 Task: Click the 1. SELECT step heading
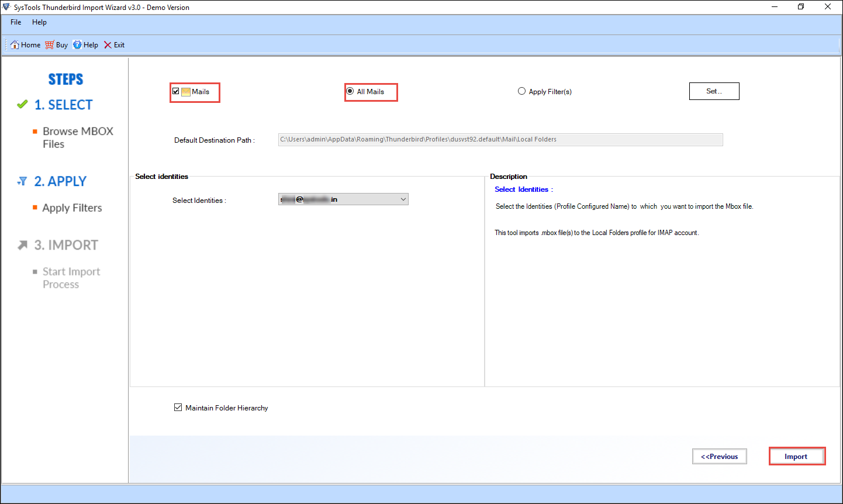coord(63,105)
